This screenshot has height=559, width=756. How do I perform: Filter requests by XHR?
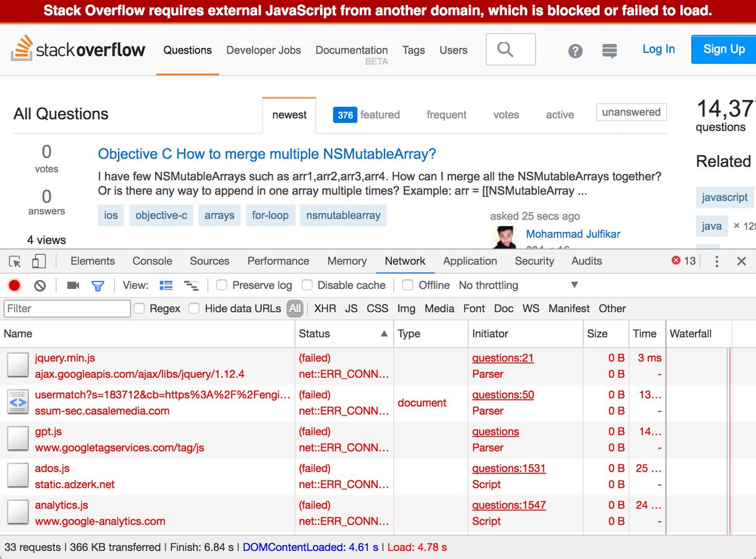point(325,308)
